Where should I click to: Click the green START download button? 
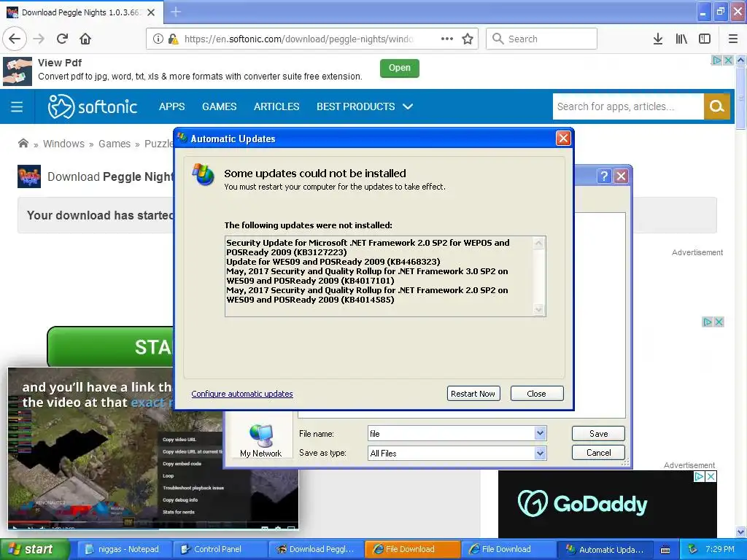tap(111, 346)
